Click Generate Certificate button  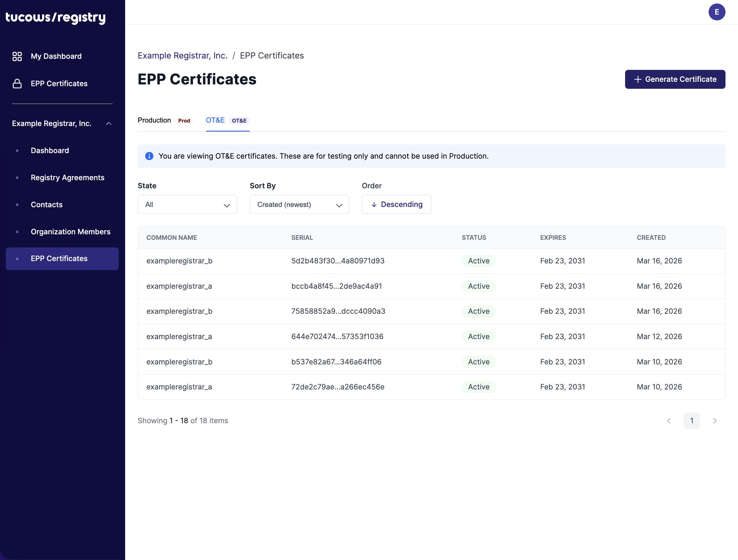(x=675, y=79)
